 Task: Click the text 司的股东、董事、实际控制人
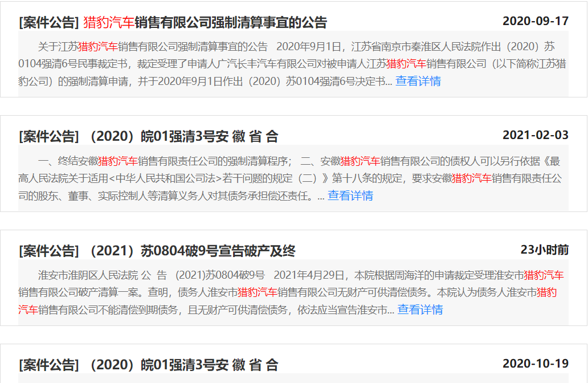[x=83, y=195]
